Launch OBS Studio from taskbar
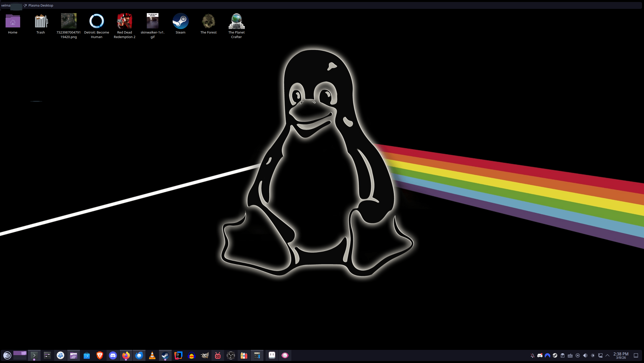644x363 pixels. pyautogui.click(x=231, y=355)
